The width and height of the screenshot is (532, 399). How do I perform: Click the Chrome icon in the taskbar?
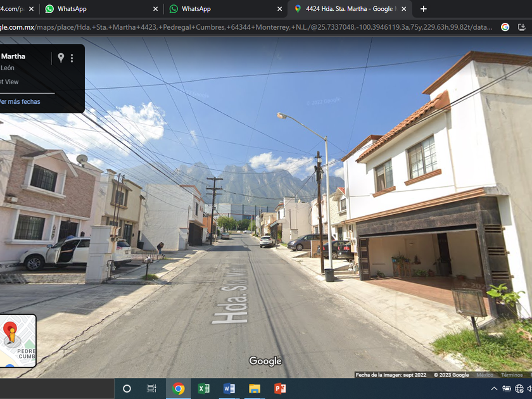coord(178,388)
